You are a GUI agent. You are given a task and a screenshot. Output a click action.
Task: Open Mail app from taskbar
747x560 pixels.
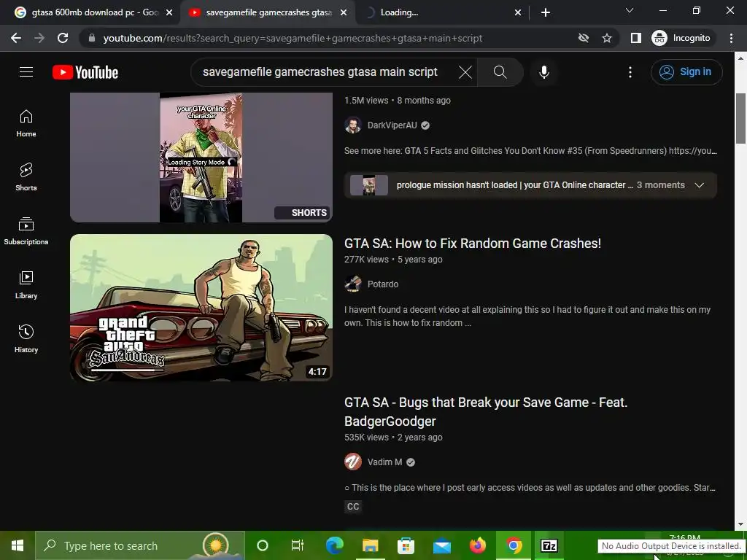point(441,545)
